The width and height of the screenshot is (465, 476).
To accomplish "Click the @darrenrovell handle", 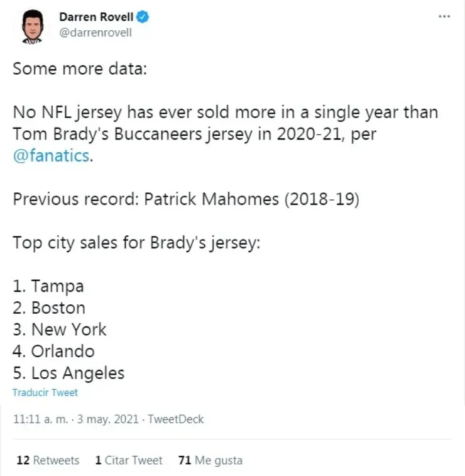I will pyautogui.click(x=95, y=33).
